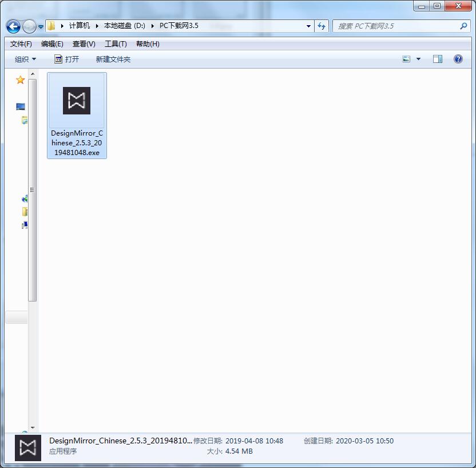Select the 本地磁盘 (D:) breadcrumb

point(125,26)
